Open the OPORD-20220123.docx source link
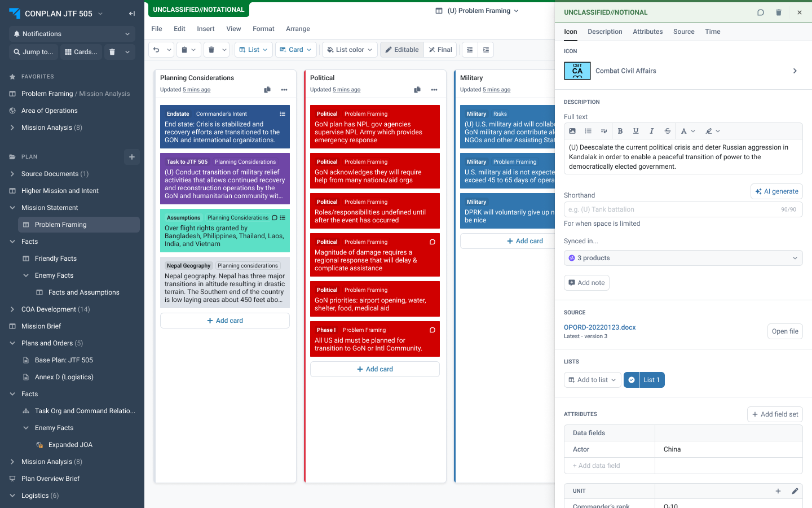This screenshot has height=508, width=812. pos(599,327)
